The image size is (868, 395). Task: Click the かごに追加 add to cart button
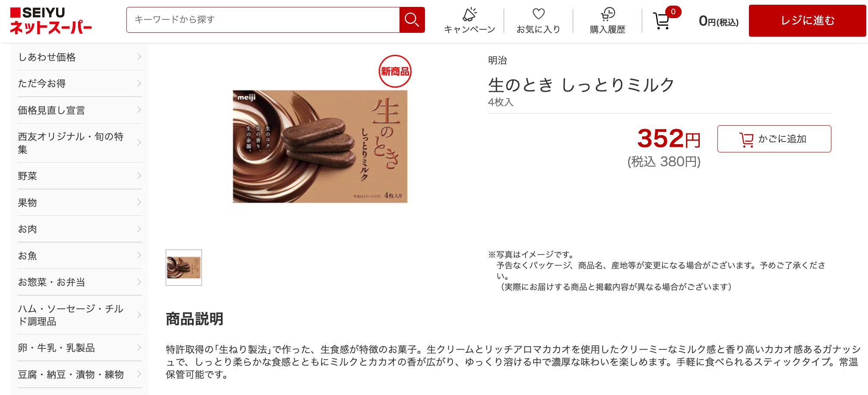tap(774, 139)
